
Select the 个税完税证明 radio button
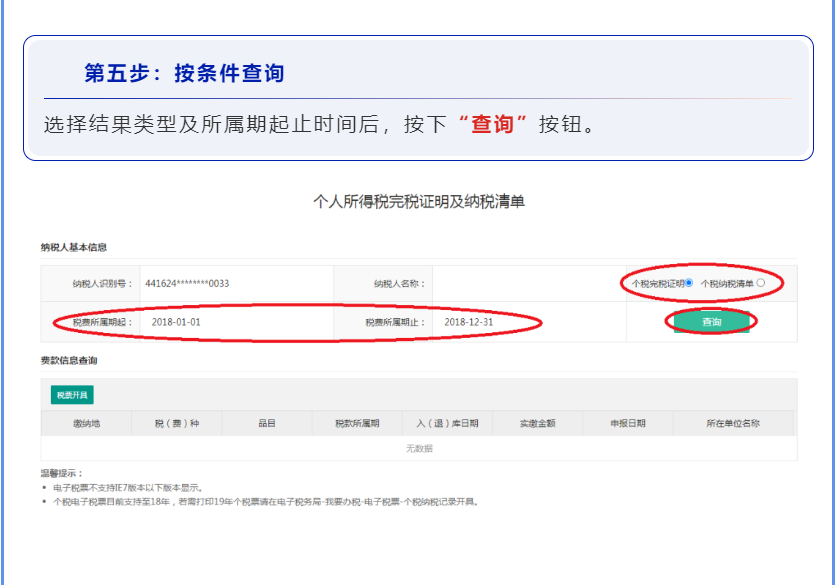[x=689, y=283]
